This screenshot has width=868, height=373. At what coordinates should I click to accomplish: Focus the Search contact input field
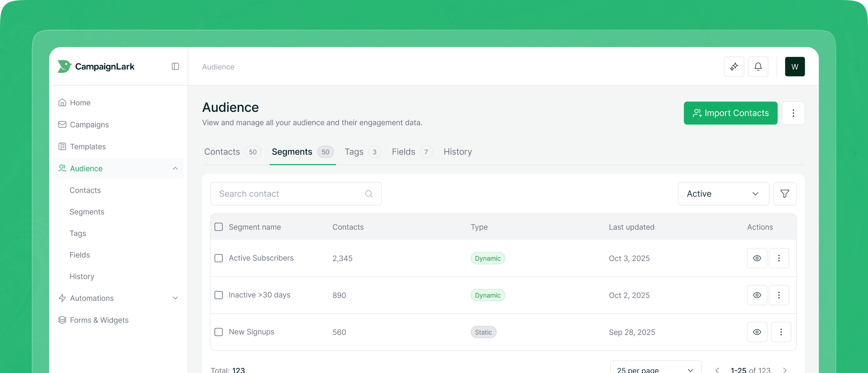pos(289,194)
